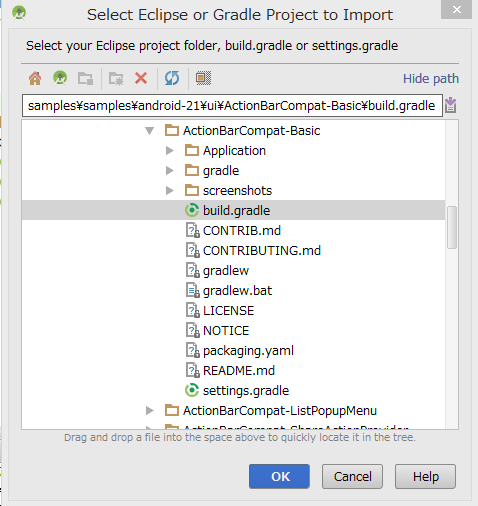Click the Hide path link
This screenshot has width=478, height=506.
pos(431,79)
